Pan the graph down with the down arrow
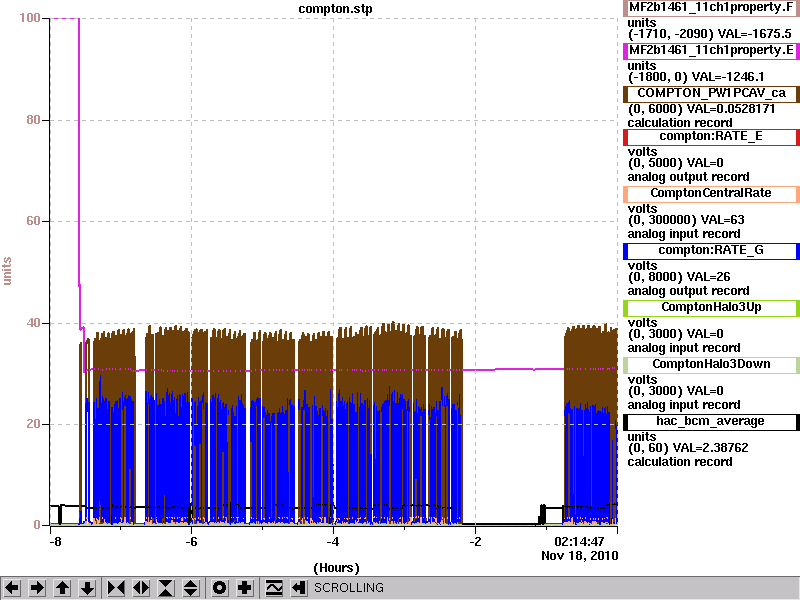The width and height of the screenshot is (800, 600). click(88, 588)
